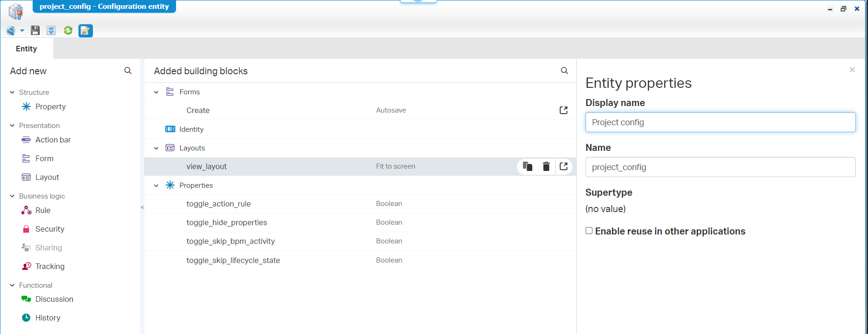
Task: Open the Entity tab
Action: [27, 49]
